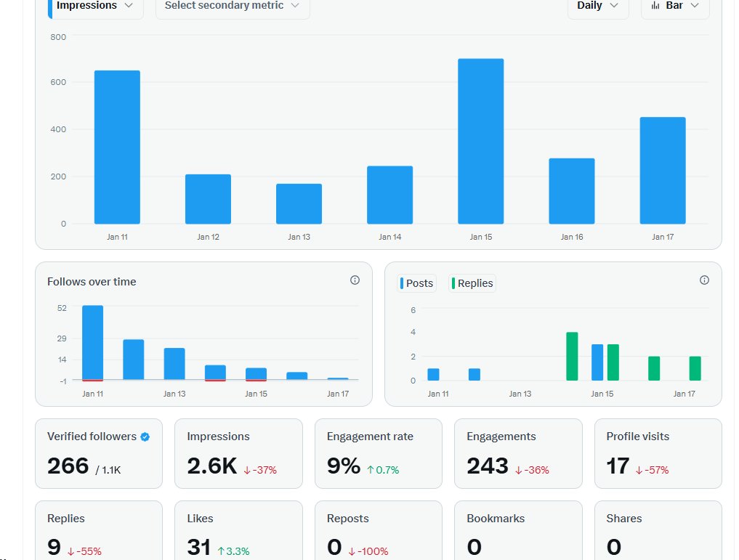
Task: Click the Jan 15 label under impressions chart
Action: coord(481,237)
